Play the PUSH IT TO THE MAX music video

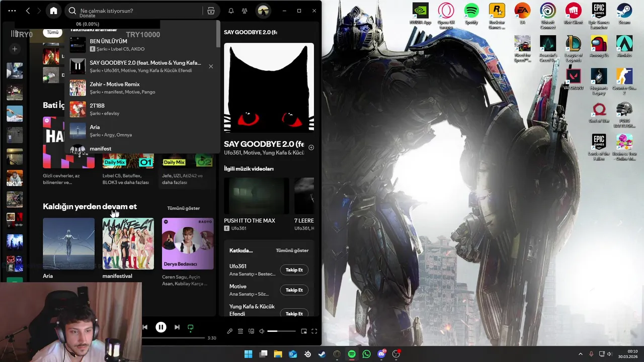click(x=257, y=196)
